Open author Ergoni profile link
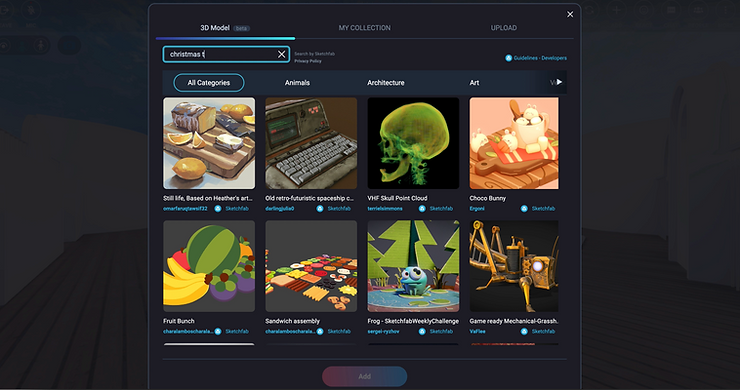 [x=477, y=209]
